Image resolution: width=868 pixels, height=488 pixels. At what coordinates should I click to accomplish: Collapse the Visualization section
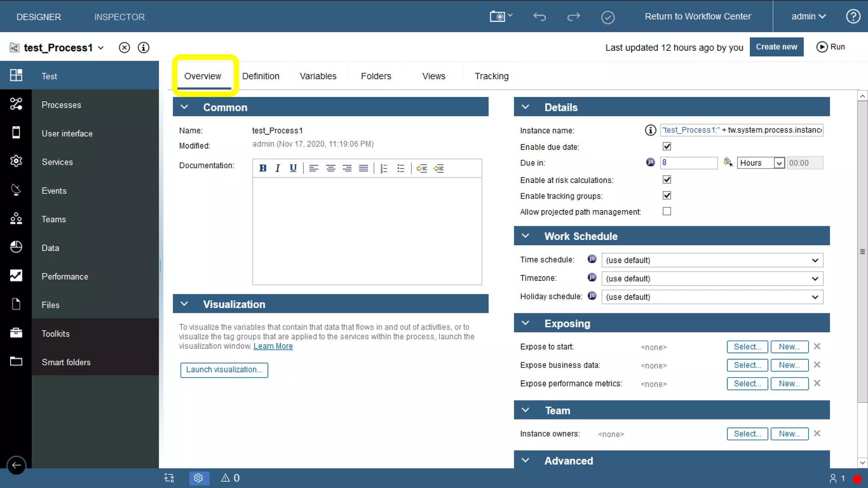184,304
